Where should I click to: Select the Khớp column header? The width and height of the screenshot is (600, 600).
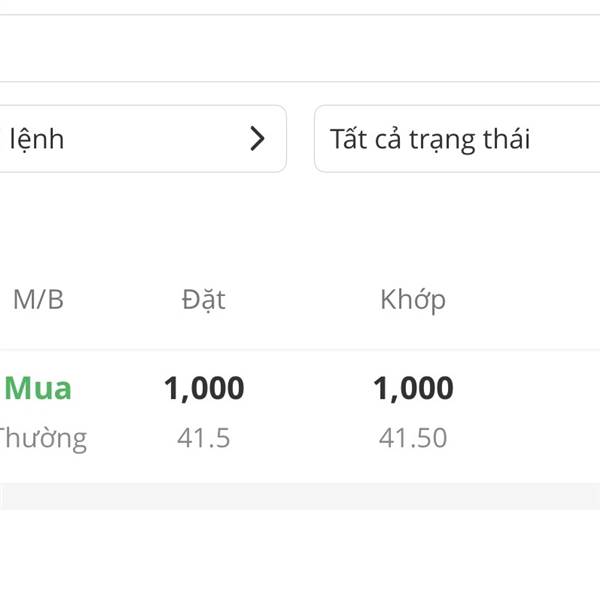pyautogui.click(x=413, y=299)
